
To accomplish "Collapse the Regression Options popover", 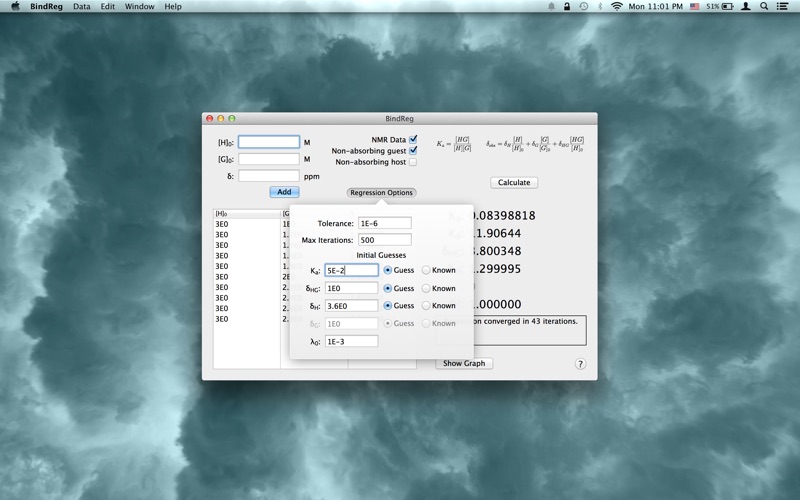I will 381,193.
